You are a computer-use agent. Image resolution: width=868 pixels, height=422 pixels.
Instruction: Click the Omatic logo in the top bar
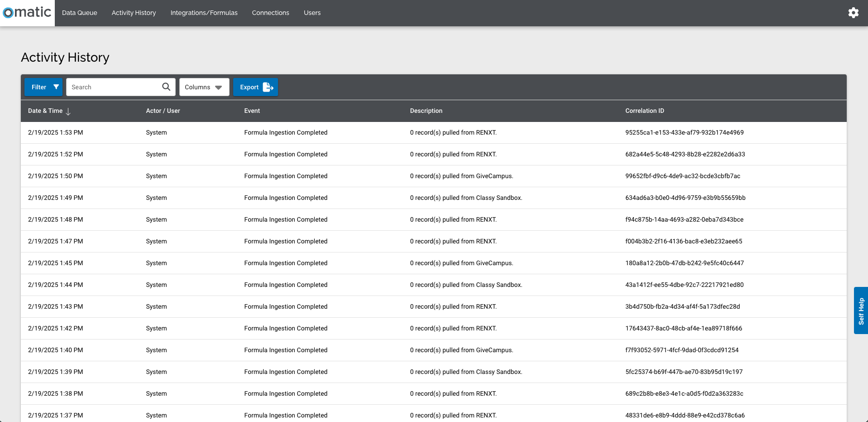click(x=26, y=13)
